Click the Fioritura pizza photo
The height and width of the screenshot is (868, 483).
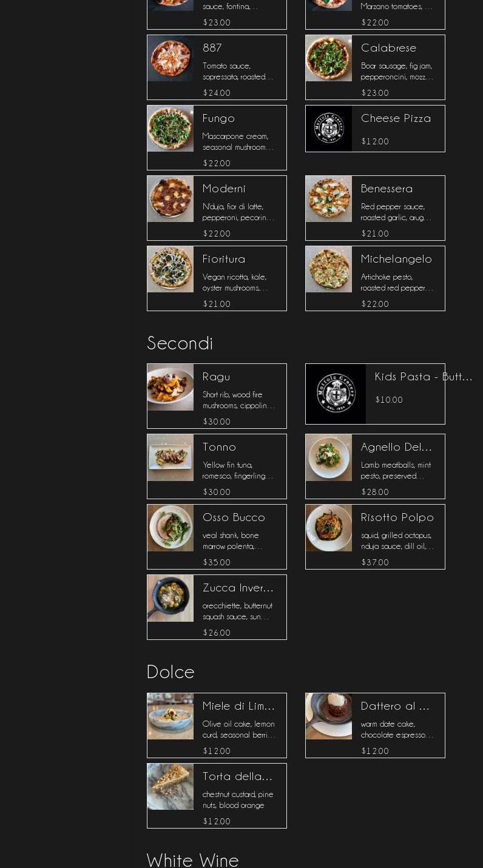pos(171,269)
